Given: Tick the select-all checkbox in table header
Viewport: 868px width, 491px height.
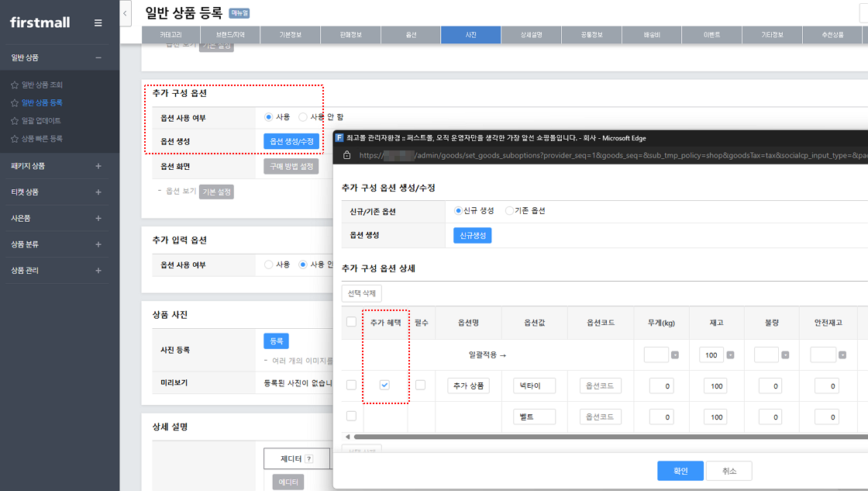Looking at the screenshot, I should [352, 322].
